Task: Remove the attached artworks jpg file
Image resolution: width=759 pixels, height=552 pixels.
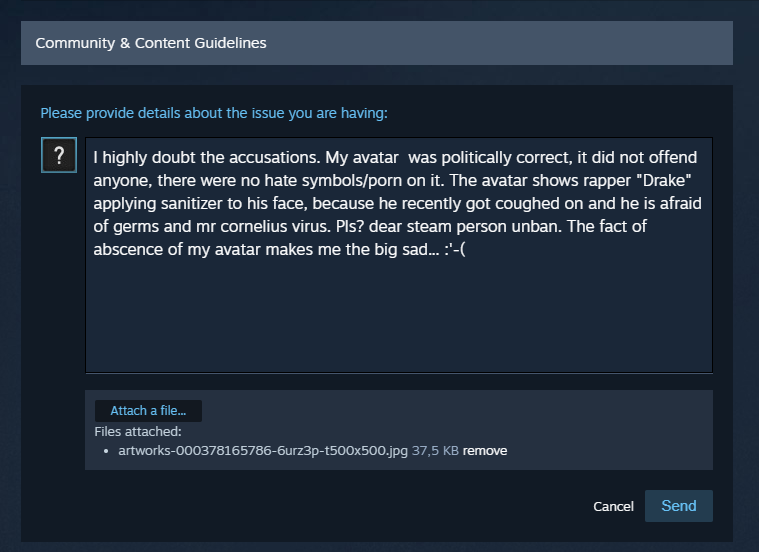Action: pos(485,451)
